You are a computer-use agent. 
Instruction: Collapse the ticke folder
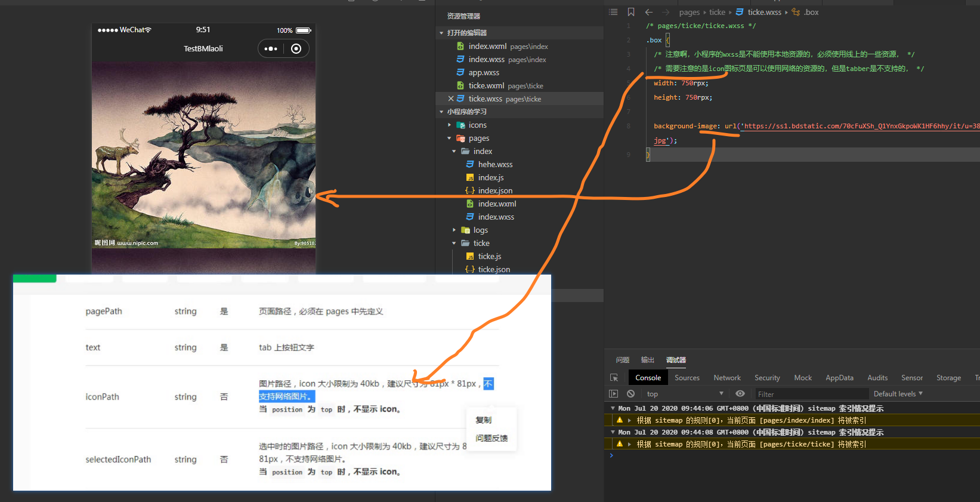coord(455,243)
